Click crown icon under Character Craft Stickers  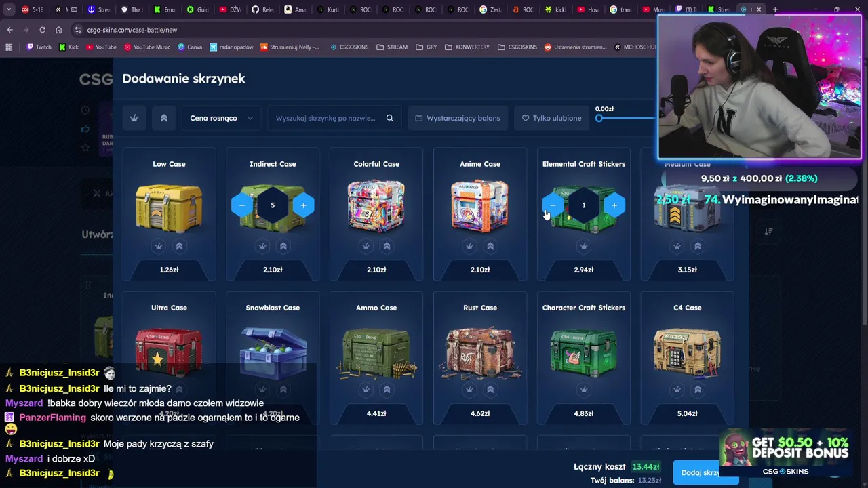584,390
